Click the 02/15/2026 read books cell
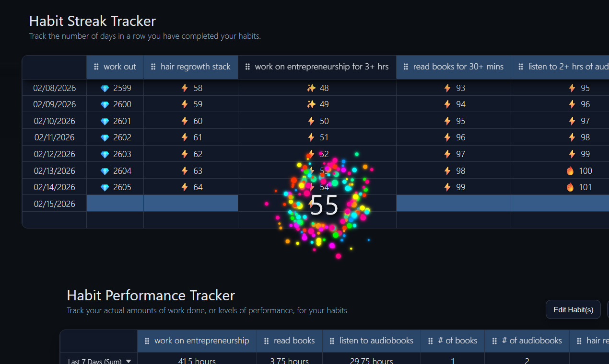 pos(454,204)
